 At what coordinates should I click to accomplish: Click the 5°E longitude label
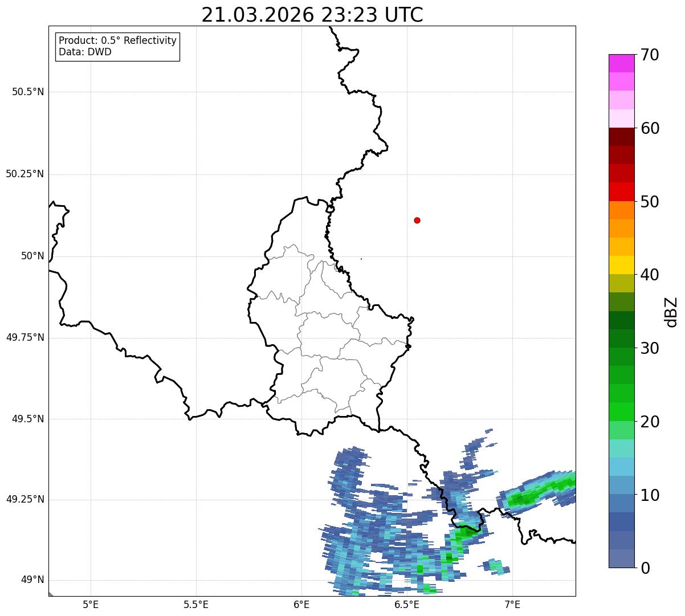91,604
